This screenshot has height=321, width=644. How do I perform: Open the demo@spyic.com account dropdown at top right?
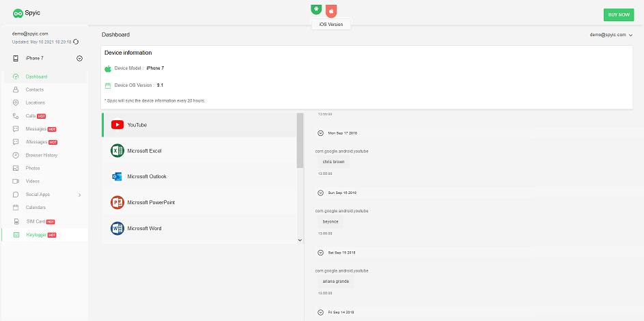(x=611, y=35)
